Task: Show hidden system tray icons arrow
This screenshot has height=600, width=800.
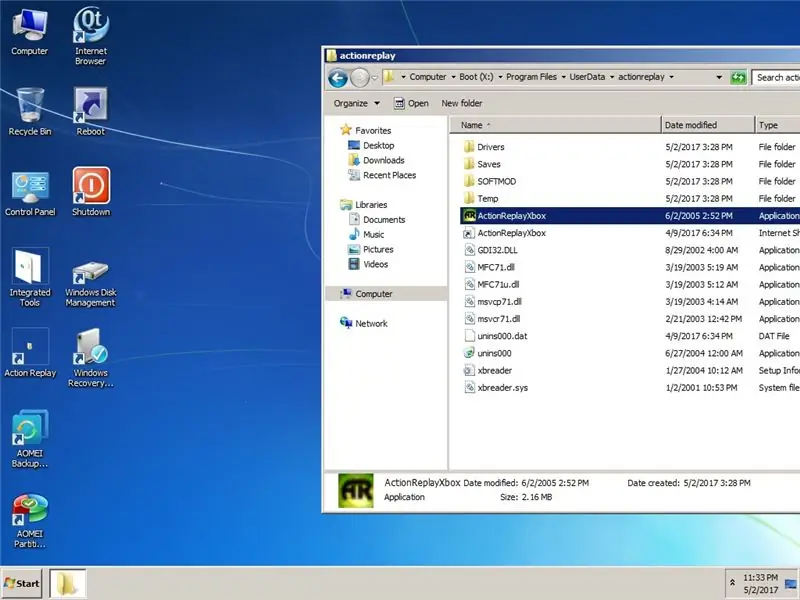Action: (732, 582)
